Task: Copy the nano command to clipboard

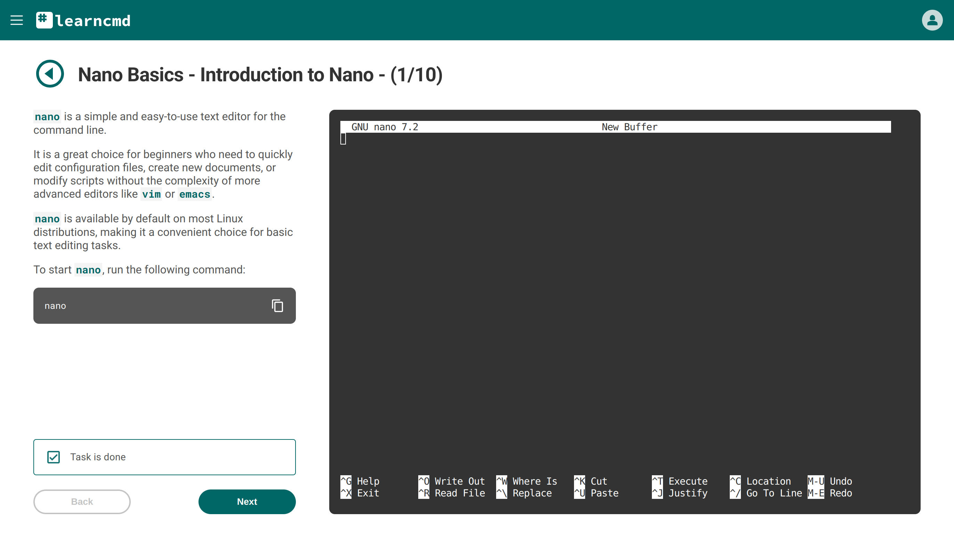Action: [277, 305]
